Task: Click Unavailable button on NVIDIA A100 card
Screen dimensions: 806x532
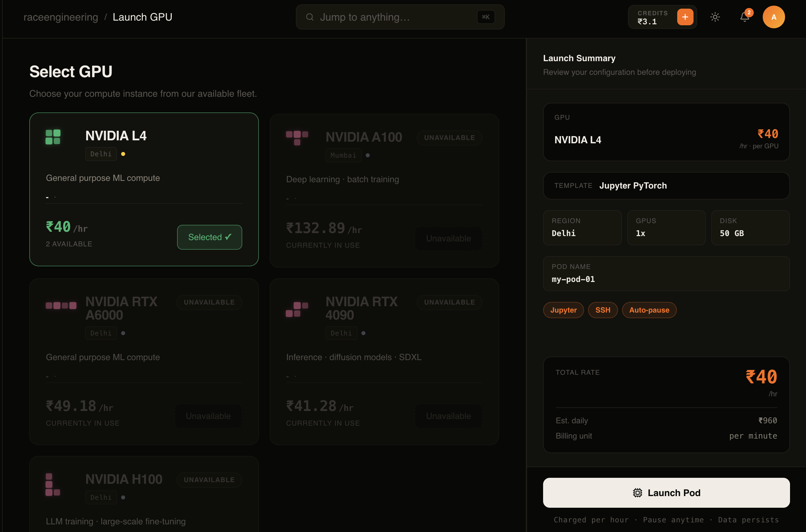Action: pos(449,238)
